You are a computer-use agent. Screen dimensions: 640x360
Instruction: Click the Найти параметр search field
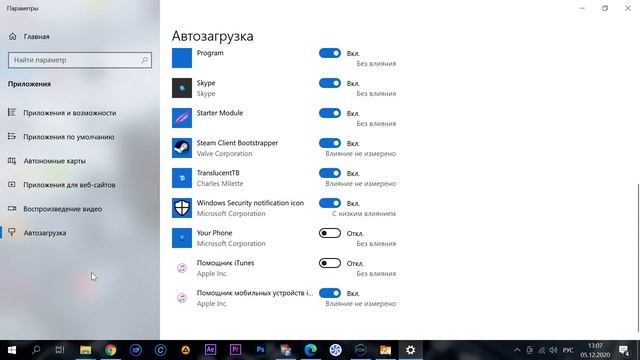(80, 60)
